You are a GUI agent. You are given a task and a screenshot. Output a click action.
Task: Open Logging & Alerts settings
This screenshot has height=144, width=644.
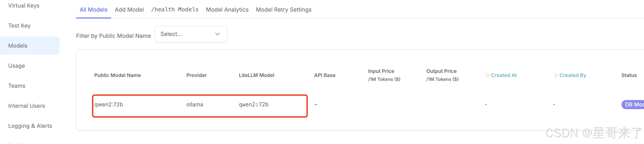tap(30, 126)
